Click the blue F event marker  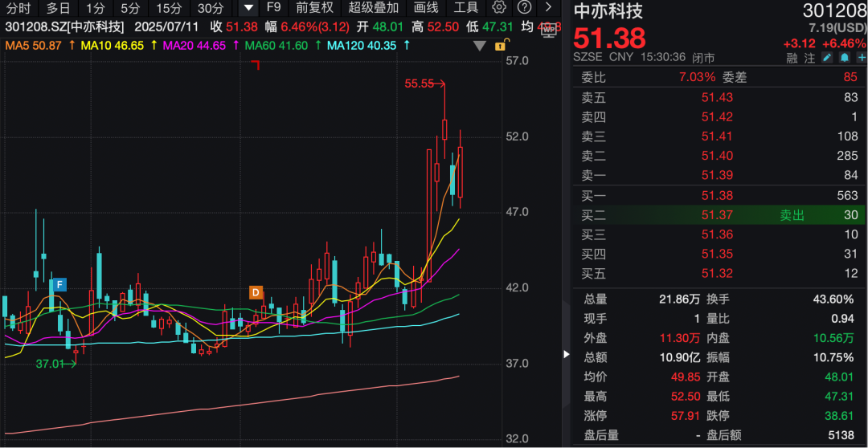pyautogui.click(x=59, y=284)
